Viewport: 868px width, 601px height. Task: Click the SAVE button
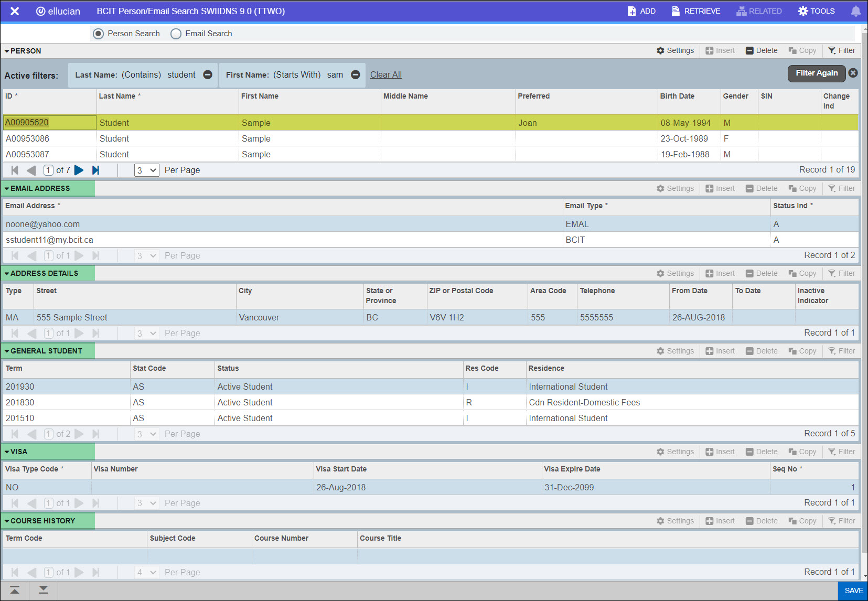tap(853, 590)
